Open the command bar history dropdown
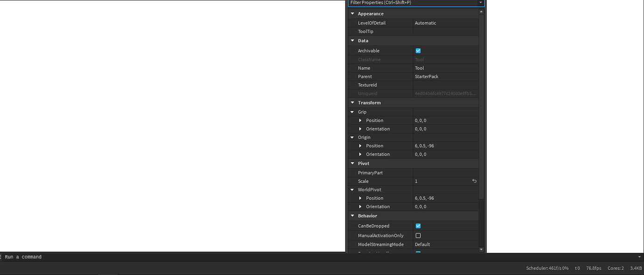The image size is (644, 275). coord(640,256)
